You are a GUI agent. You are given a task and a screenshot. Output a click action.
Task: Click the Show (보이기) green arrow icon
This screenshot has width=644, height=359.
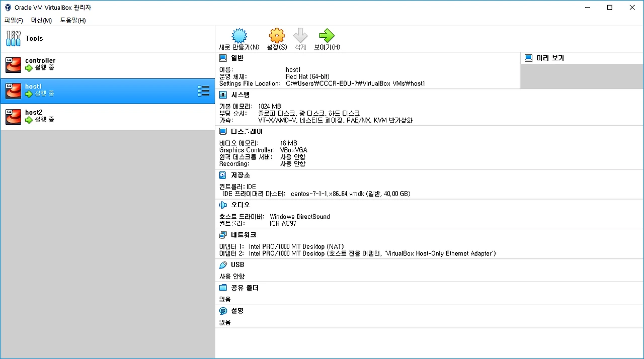(327, 36)
